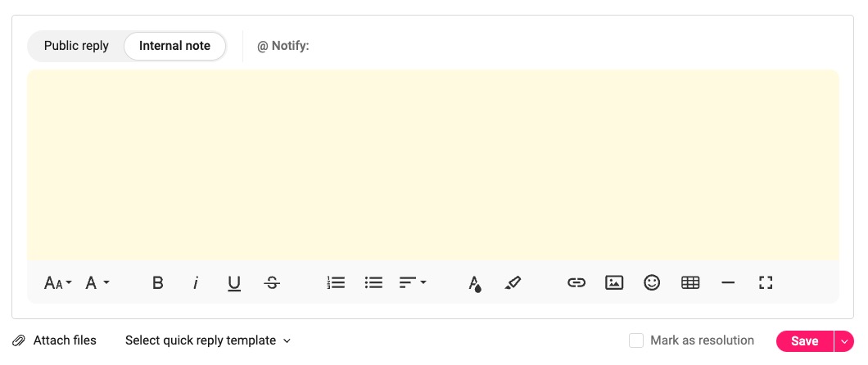The image size is (868, 365).
Task: Toggle italic formatting
Action: pos(196,283)
